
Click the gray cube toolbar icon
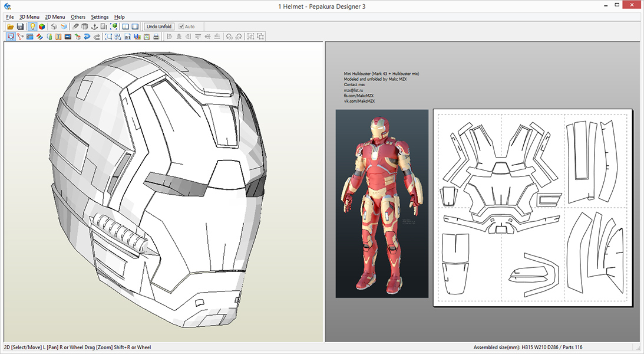[x=54, y=27]
